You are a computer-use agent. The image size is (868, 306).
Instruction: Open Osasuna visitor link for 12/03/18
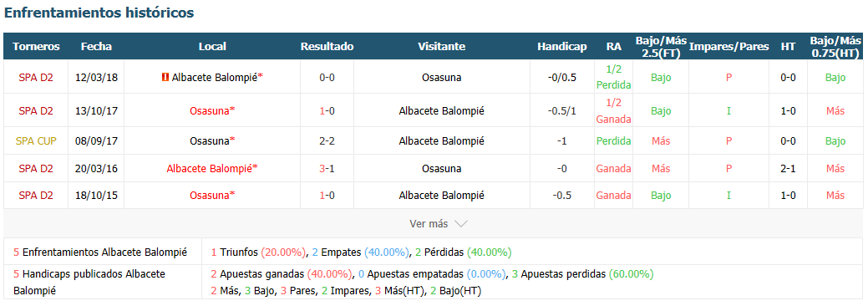click(x=441, y=78)
